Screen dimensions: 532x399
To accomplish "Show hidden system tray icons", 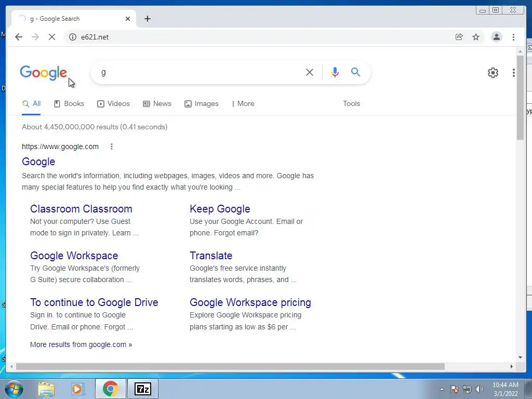I will 442,389.
